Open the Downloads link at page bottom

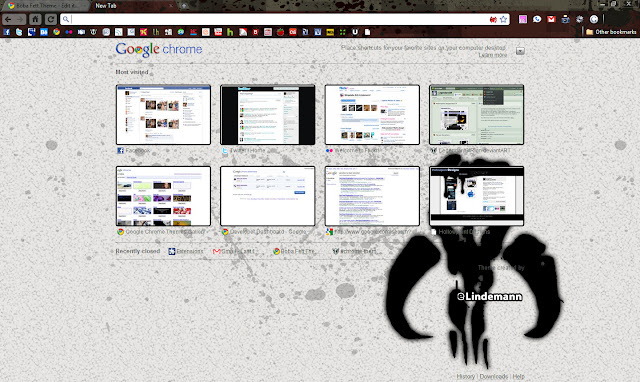(x=493, y=376)
